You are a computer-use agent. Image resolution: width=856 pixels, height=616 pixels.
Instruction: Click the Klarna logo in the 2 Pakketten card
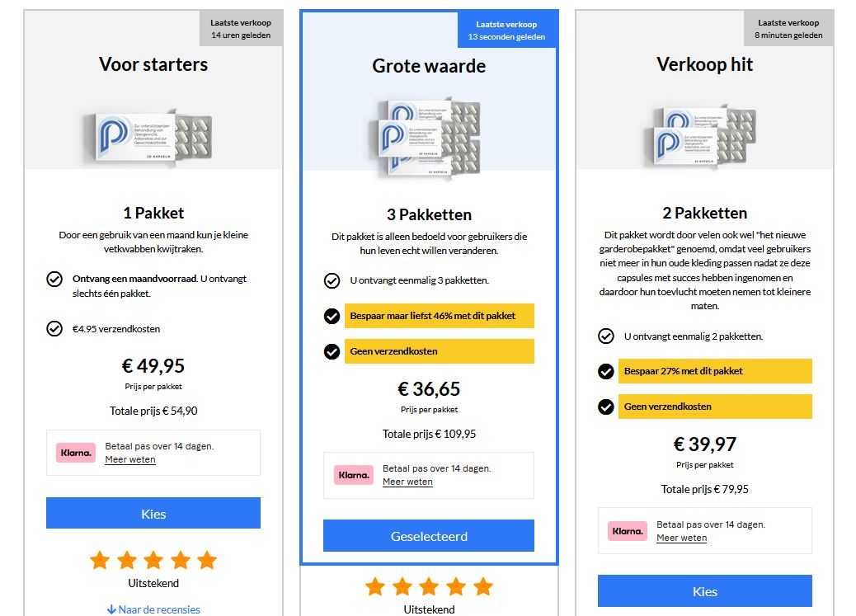[x=628, y=531]
